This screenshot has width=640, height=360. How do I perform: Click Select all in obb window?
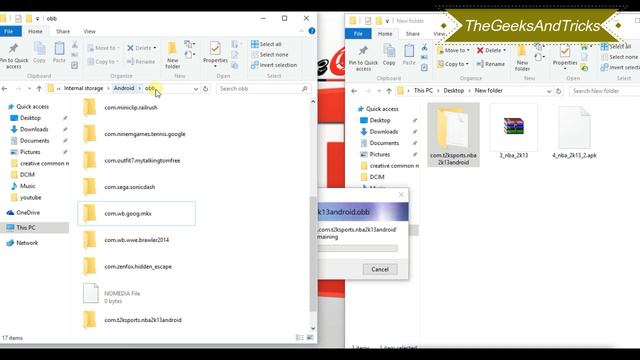coord(266,44)
